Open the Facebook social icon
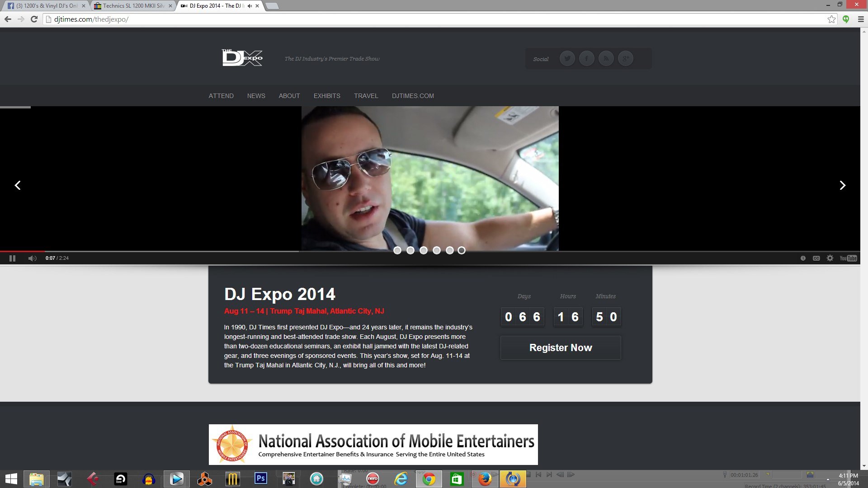The width and height of the screenshot is (868, 488). pyautogui.click(x=586, y=59)
